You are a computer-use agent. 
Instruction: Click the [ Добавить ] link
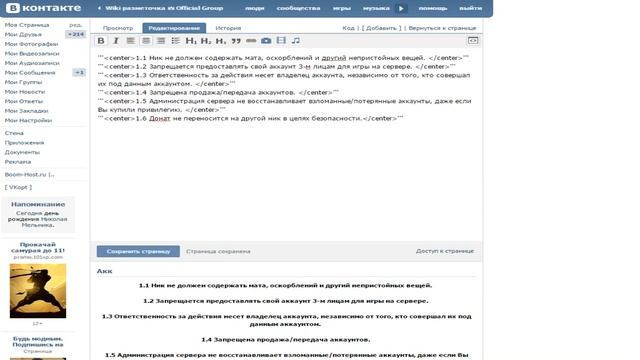click(x=382, y=28)
